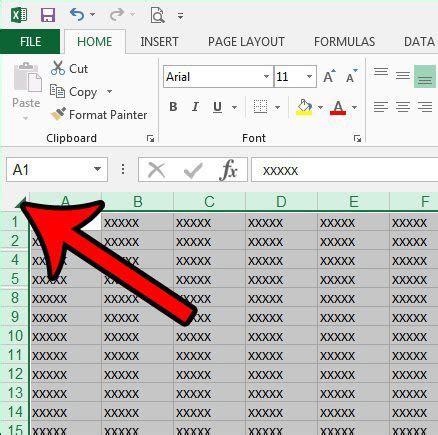Open the font color palette dropdown
Viewport: 438px width, 435px height.
354,107
